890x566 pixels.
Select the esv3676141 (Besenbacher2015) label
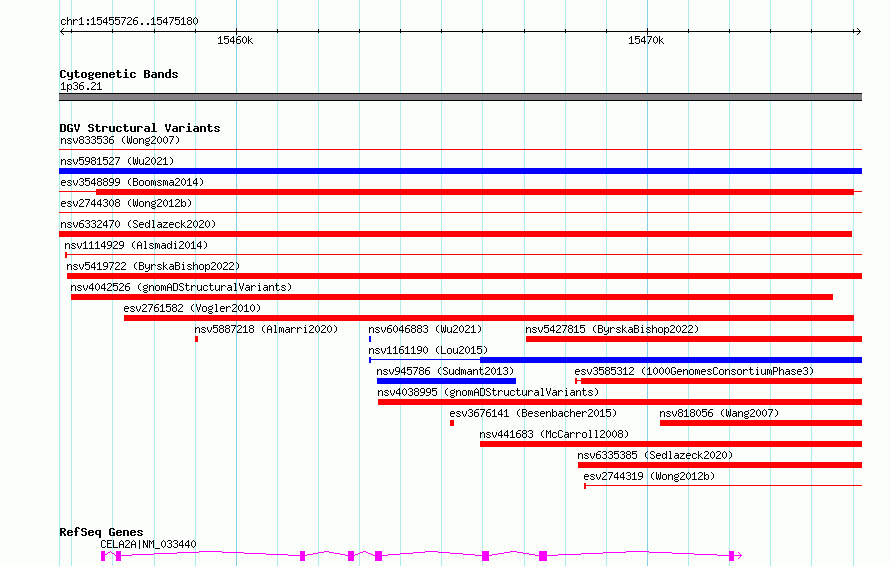533,413
